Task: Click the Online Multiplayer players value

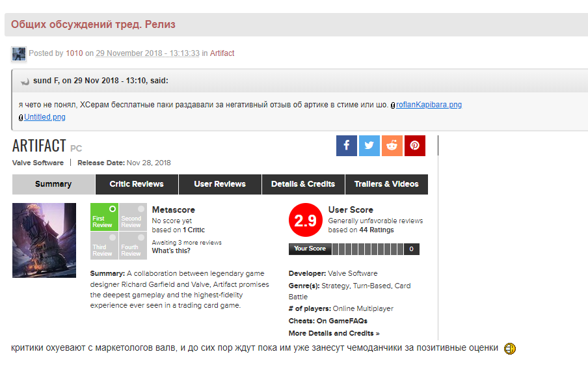Action: (x=363, y=309)
